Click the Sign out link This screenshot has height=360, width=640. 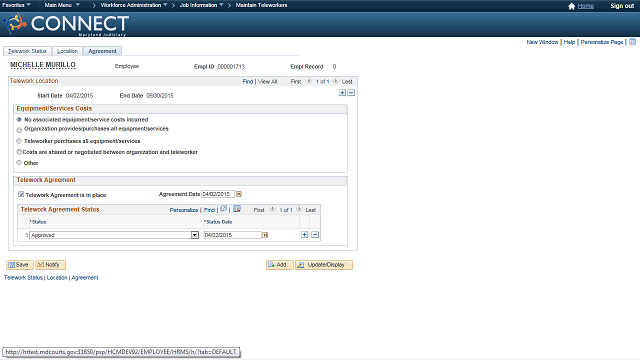[622, 6]
